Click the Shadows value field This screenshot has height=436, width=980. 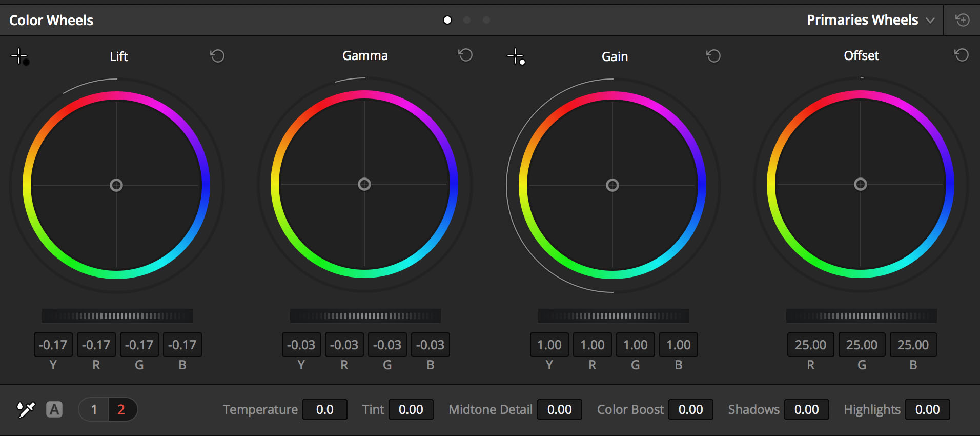click(x=807, y=409)
